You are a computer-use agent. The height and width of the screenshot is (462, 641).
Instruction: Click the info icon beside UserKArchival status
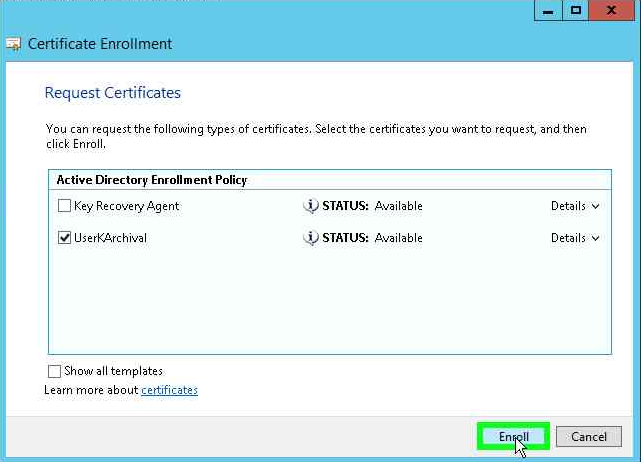coord(311,238)
